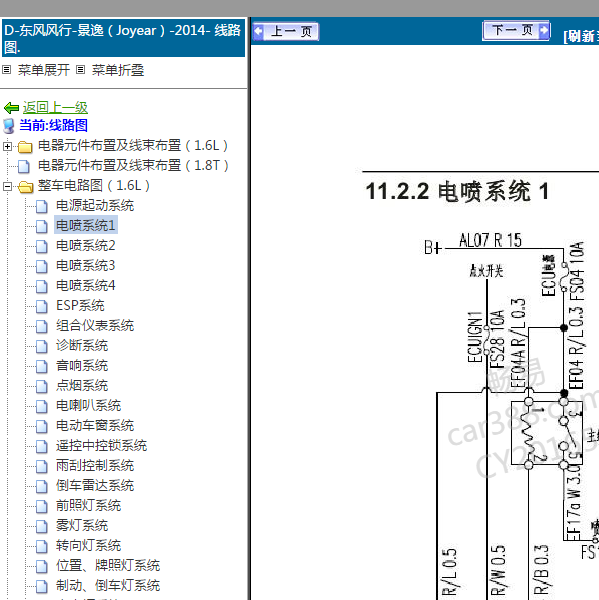Click page icon next to 组合仪表系统

42,326
